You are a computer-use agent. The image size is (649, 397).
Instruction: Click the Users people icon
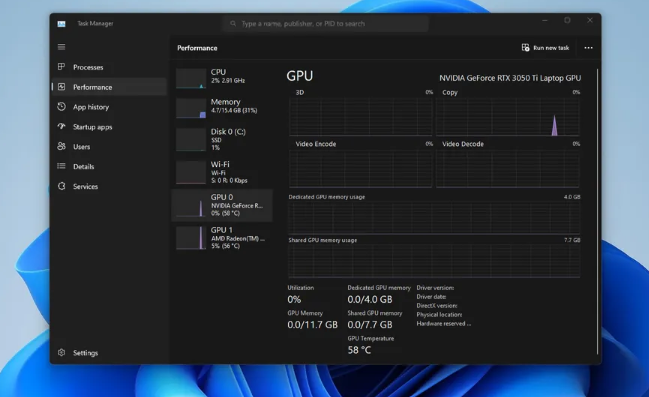(x=61, y=146)
